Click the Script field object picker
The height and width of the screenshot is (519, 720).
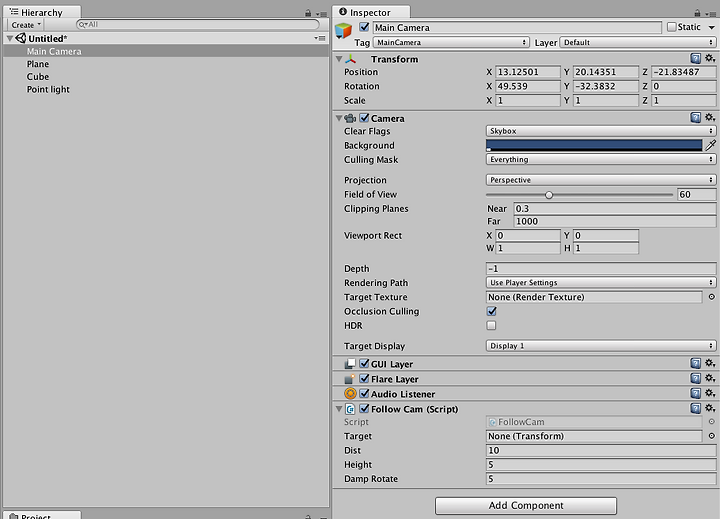coord(712,422)
